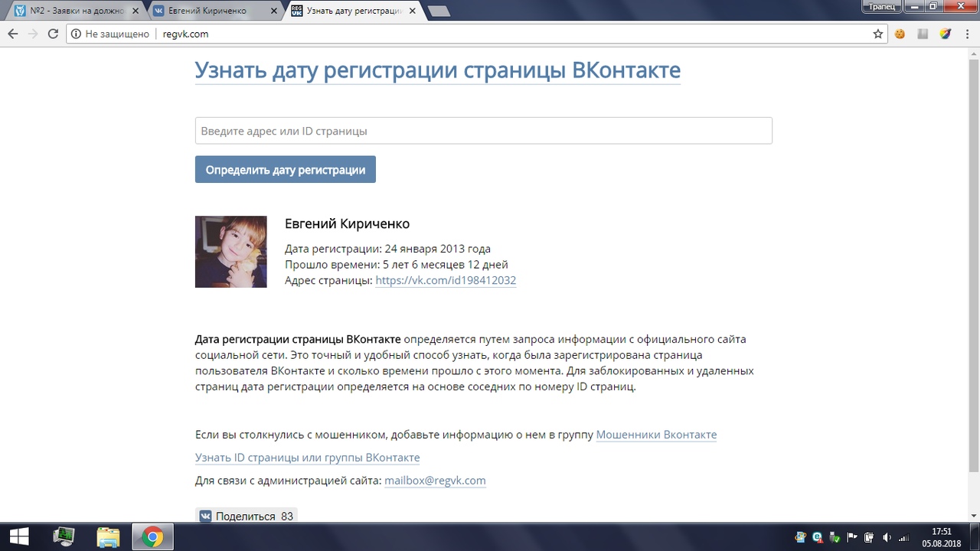Click the ESET antivirus tray icon
This screenshot has width=980, height=551.
818,537
